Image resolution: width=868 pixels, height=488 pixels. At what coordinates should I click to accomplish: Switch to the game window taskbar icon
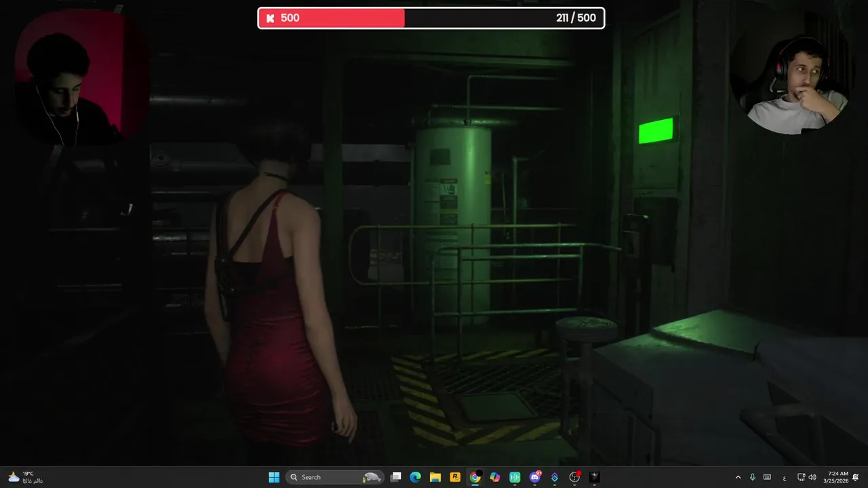pyautogui.click(x=595, y=477)
